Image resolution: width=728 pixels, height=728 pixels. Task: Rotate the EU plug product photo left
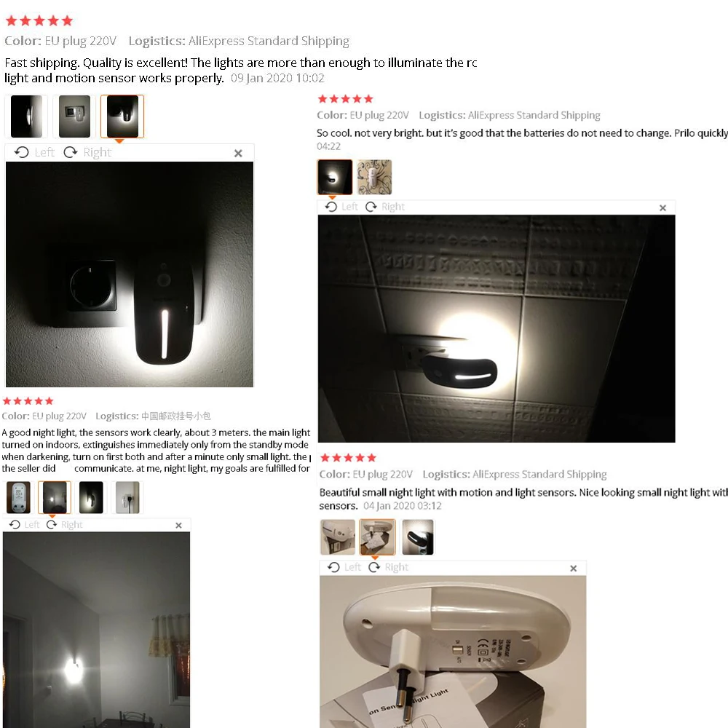pos(344,567)
